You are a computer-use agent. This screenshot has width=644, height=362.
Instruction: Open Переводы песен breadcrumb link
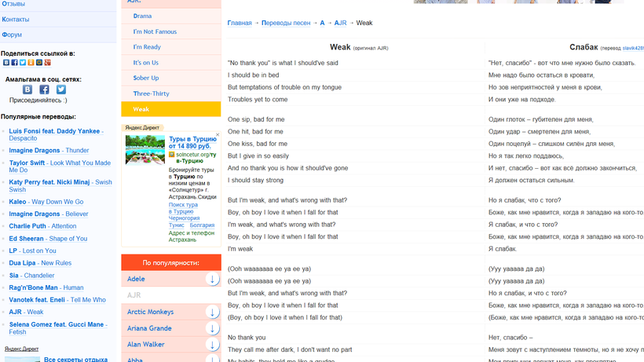286,23
